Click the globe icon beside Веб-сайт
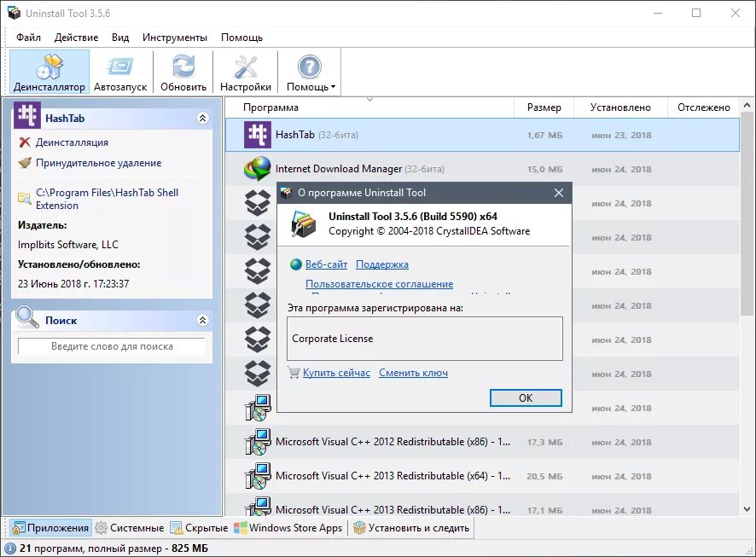The height and width of the screenshot is (557, 756). [296, 264]
